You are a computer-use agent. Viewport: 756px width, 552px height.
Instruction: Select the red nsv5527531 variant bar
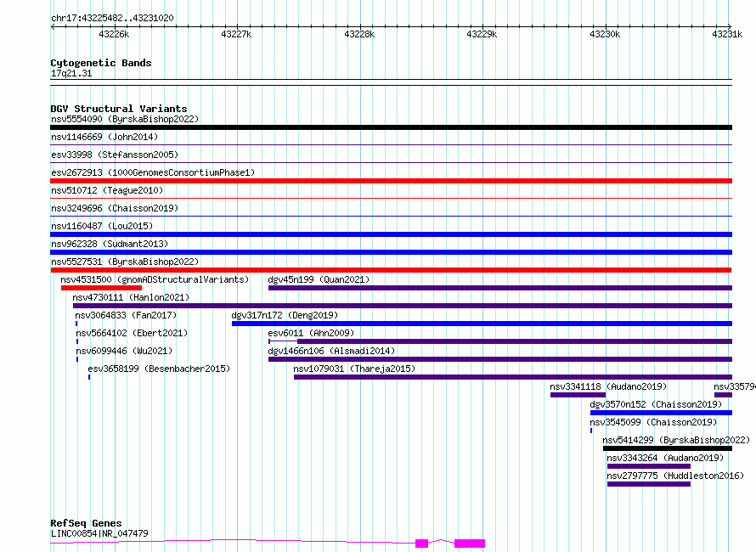pos(391,270)
